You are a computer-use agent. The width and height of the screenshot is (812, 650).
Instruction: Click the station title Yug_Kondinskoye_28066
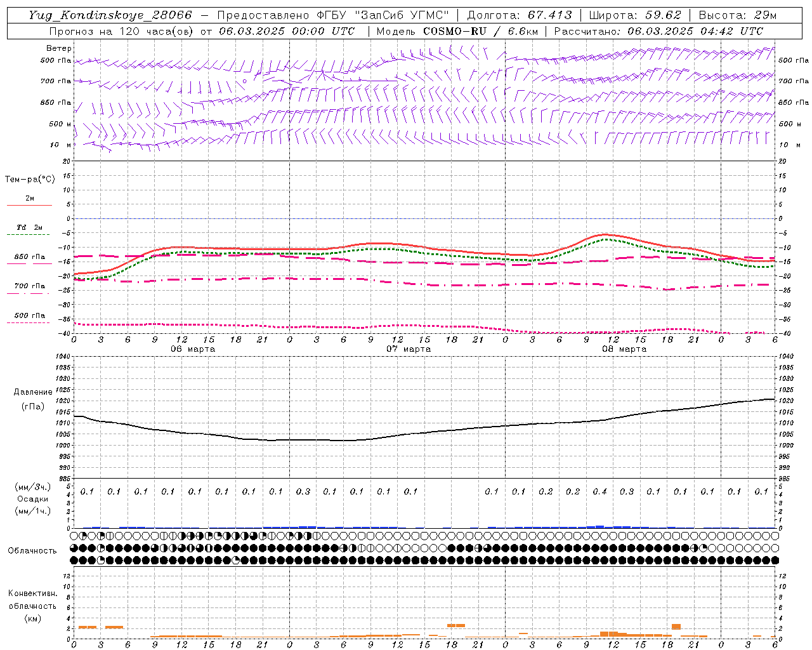(110, 15)
